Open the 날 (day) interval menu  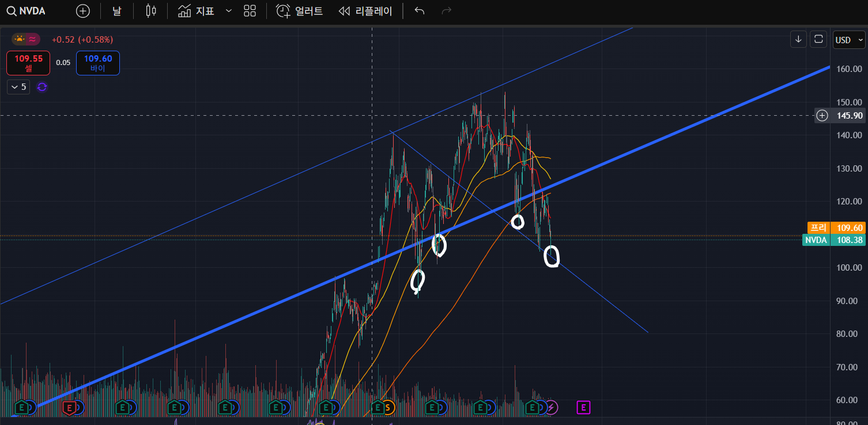click(x=117, y=11)
